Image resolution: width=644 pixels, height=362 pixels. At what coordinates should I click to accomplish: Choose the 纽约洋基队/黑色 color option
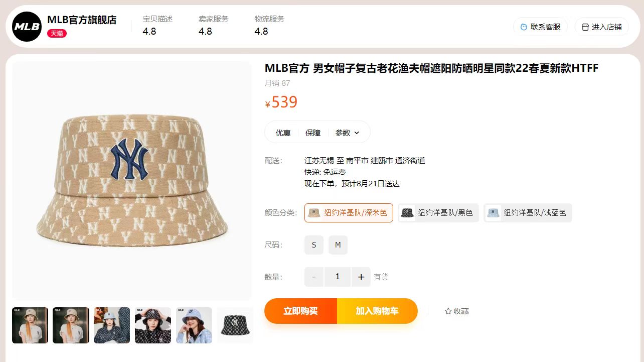coord(438,213)
